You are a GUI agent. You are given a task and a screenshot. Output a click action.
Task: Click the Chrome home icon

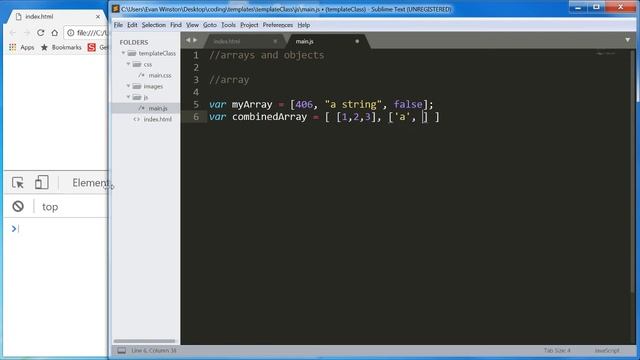click(x=55, y=33)
